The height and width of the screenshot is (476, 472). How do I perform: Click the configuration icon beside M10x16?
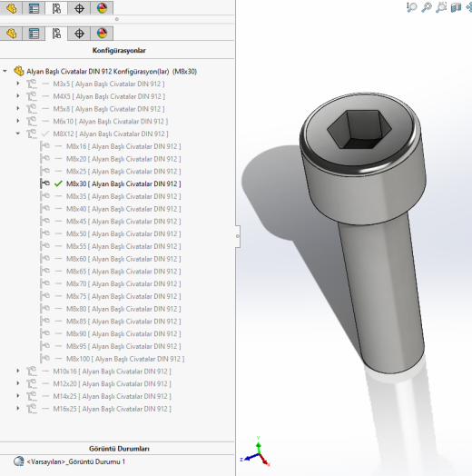pos(32,371)
